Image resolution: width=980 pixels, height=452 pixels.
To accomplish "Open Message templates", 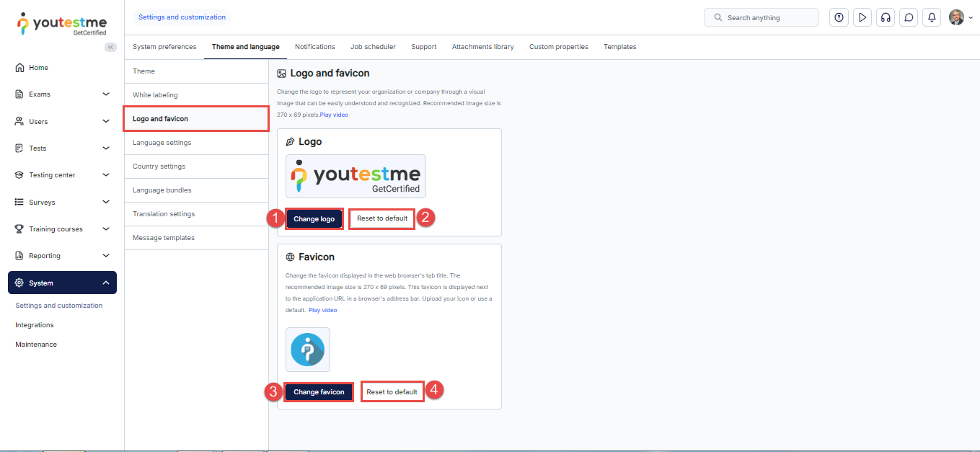I will click(x=196, y=238).
